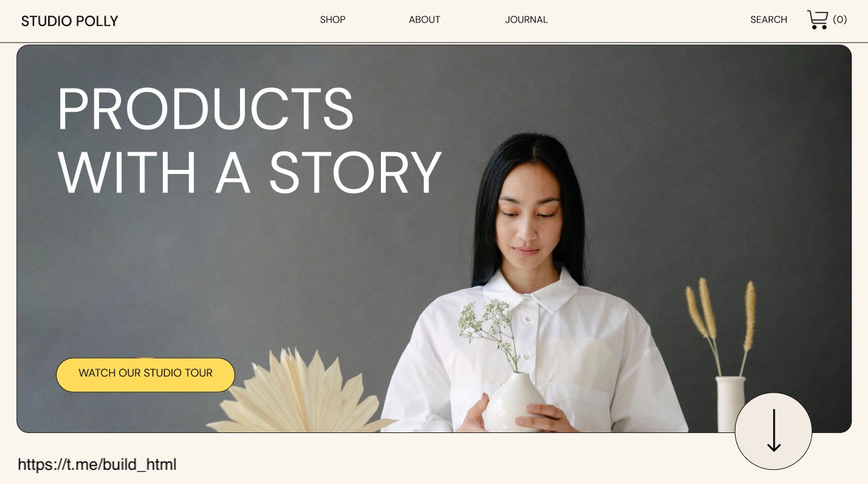This screenshot has height=484, width=868.
Task: Go to the ABOUT page
Action: click(424, 20)
